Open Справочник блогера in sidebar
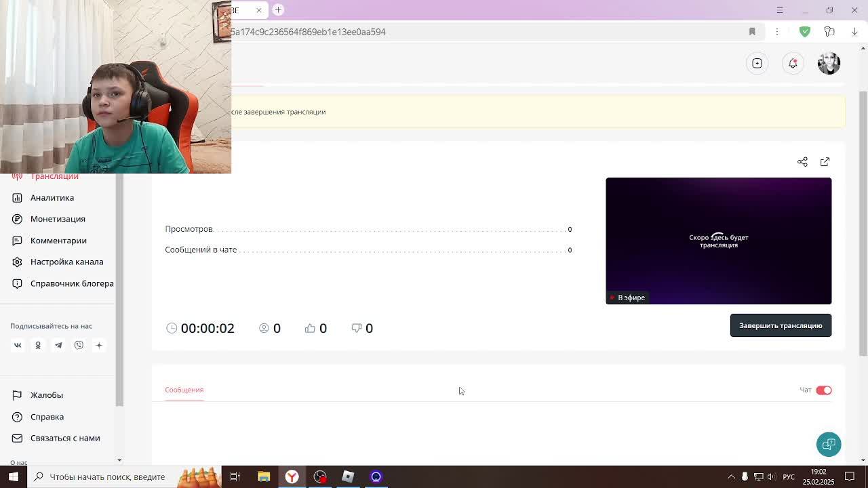868x488 pixels. pyautogui.click(x=72, y=283)
